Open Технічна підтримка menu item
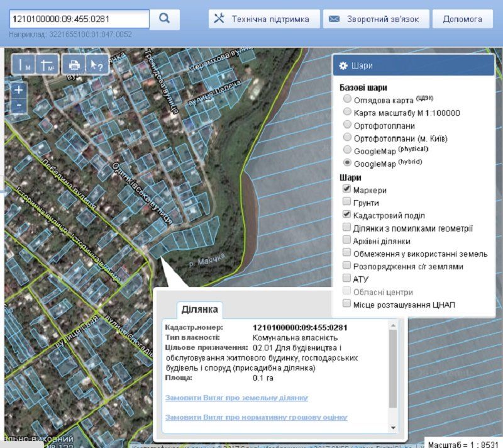This screenshot has width=503, height=448. (264, 19)
